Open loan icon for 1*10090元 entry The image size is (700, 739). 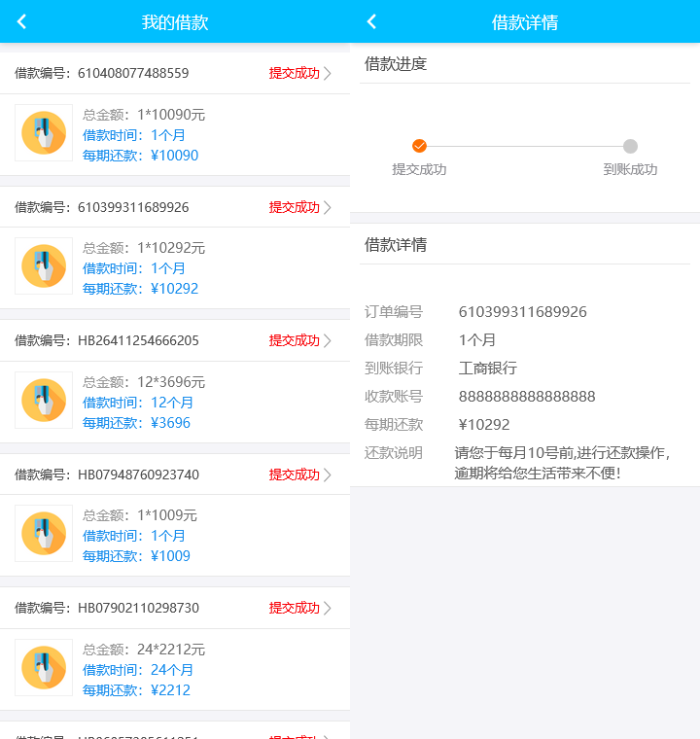[x=44, y=133]
